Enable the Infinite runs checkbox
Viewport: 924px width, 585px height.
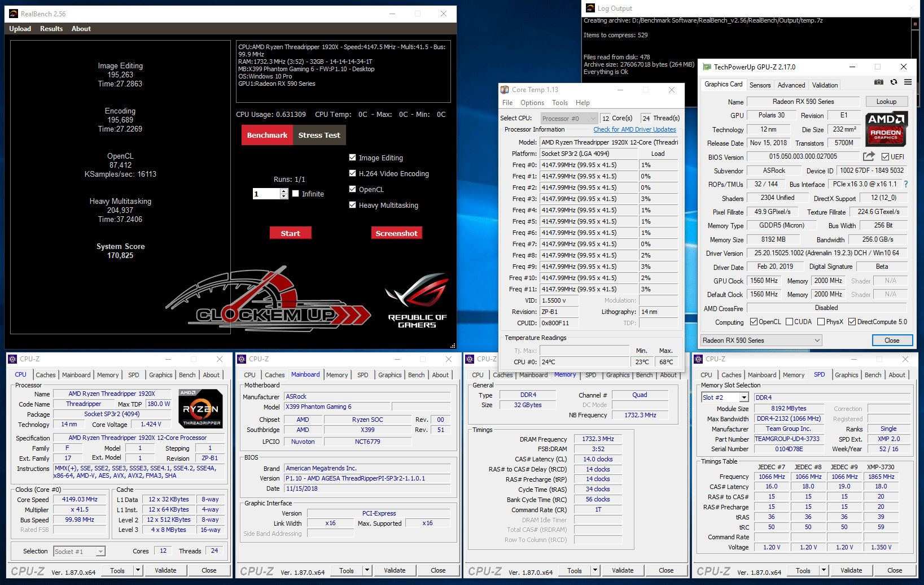(295, 194)
